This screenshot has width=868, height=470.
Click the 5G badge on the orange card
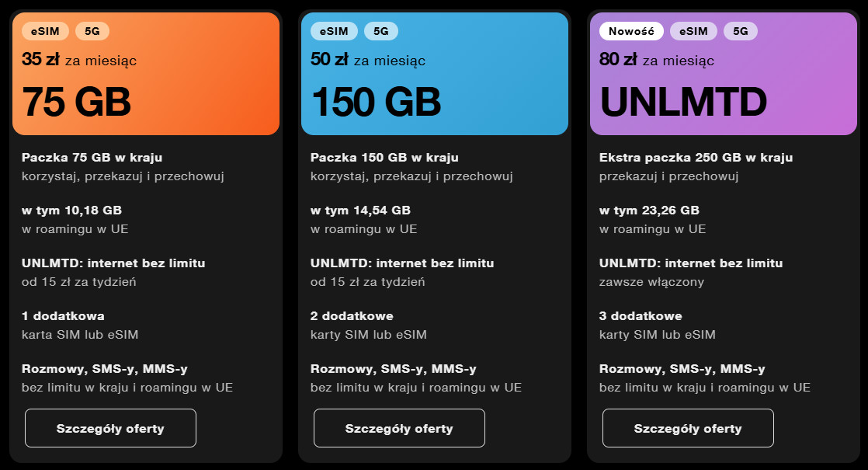coord(92,31)
